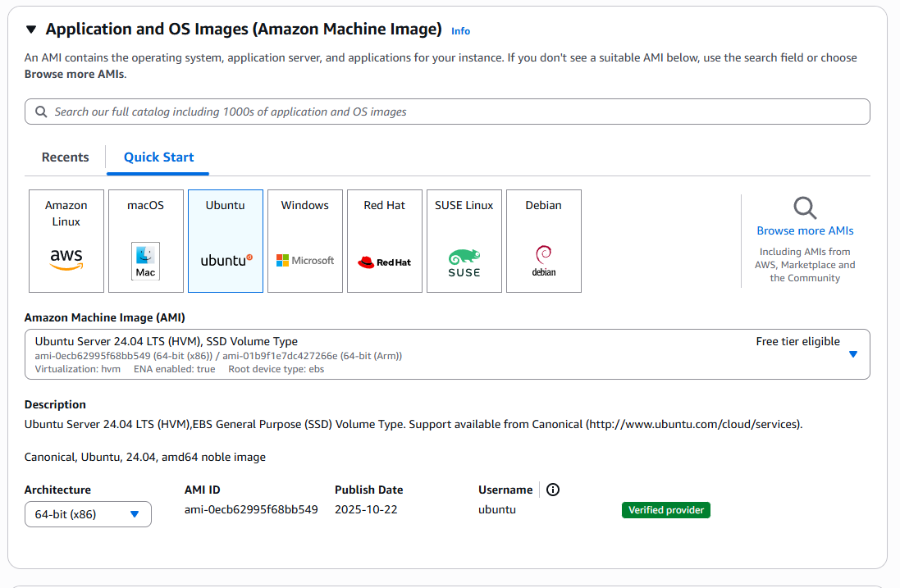Click the Amazon Machine Image (AMI) field label

104,318
